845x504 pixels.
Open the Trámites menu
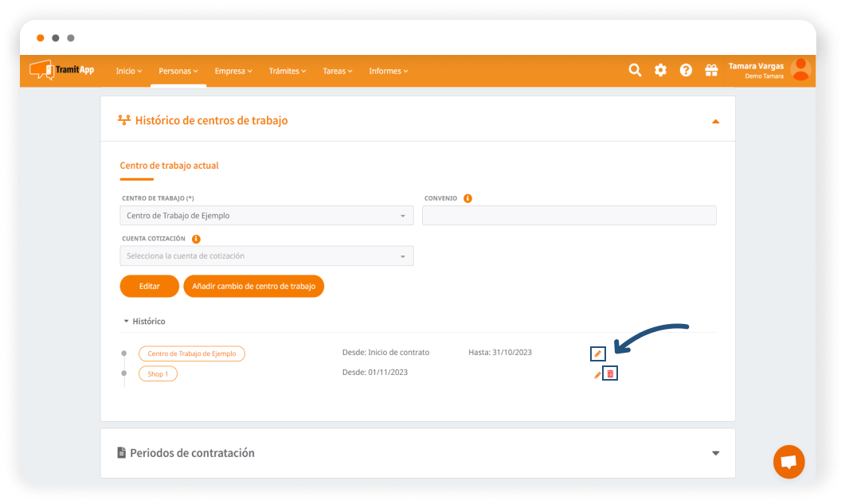click(x=288, y=71)
